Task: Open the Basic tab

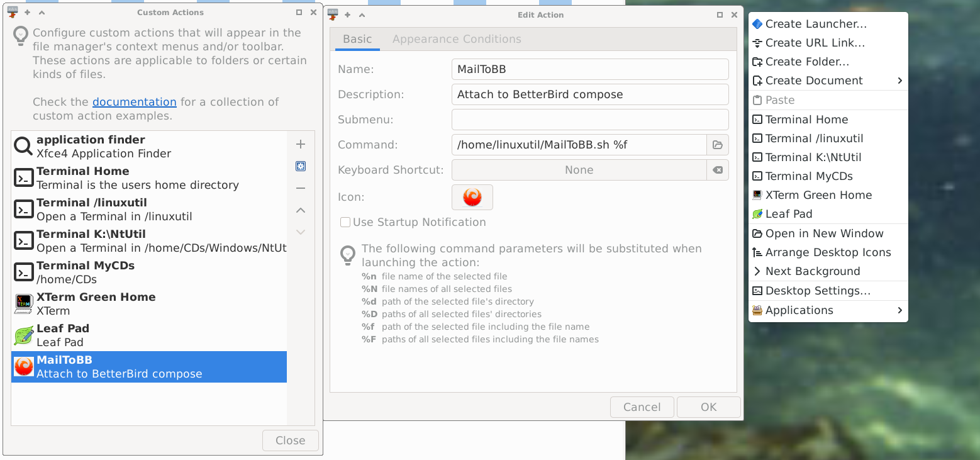Action: [357, 39]
